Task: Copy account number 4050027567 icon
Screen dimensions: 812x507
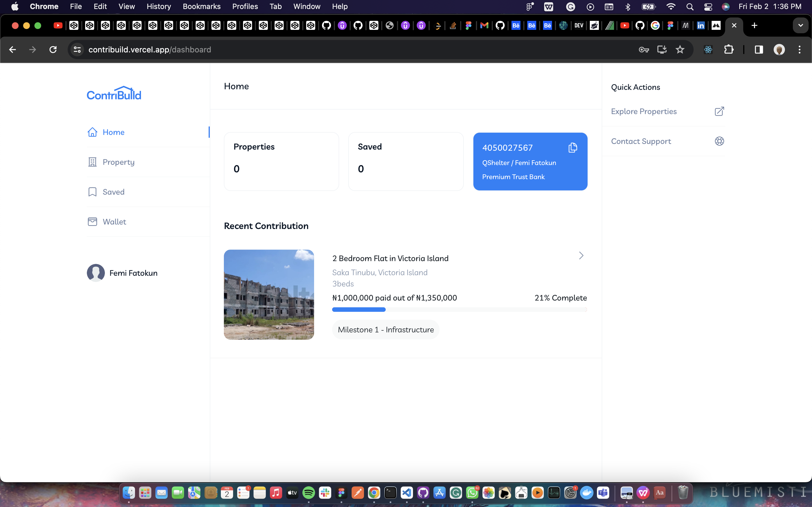Action: click(572, 148)
